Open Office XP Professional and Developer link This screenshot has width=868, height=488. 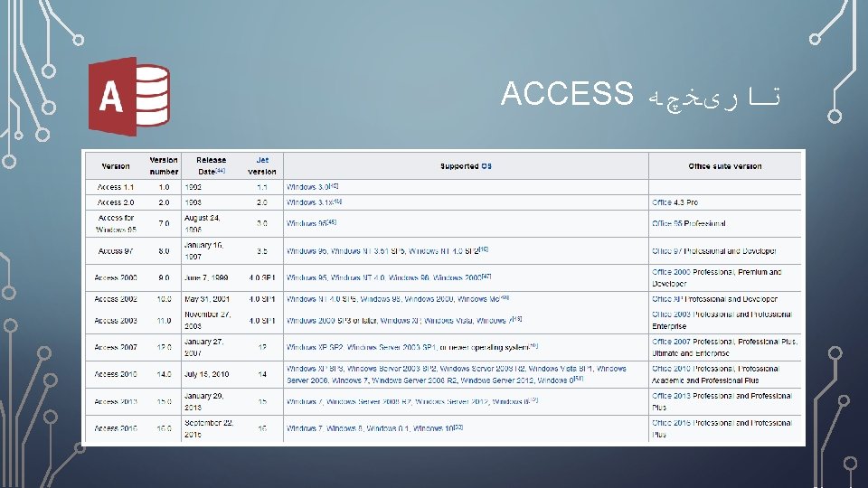click(x=714, y=299)
